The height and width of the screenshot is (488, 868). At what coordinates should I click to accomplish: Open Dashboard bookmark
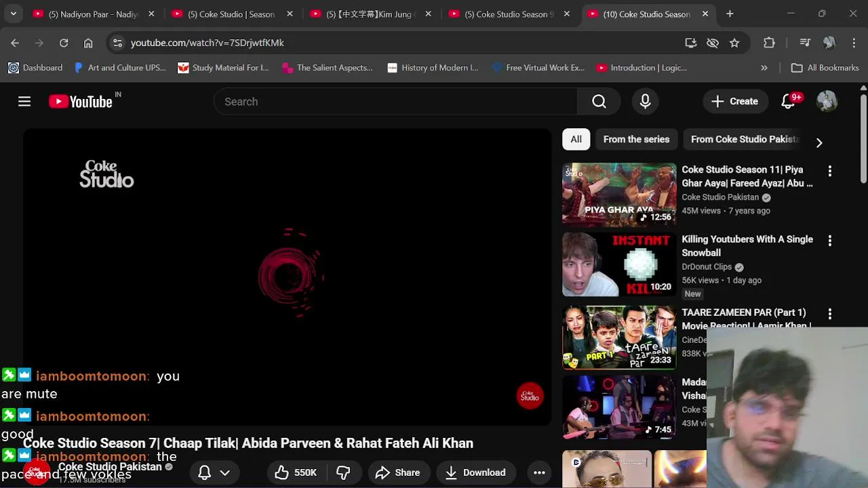(35, 68)
